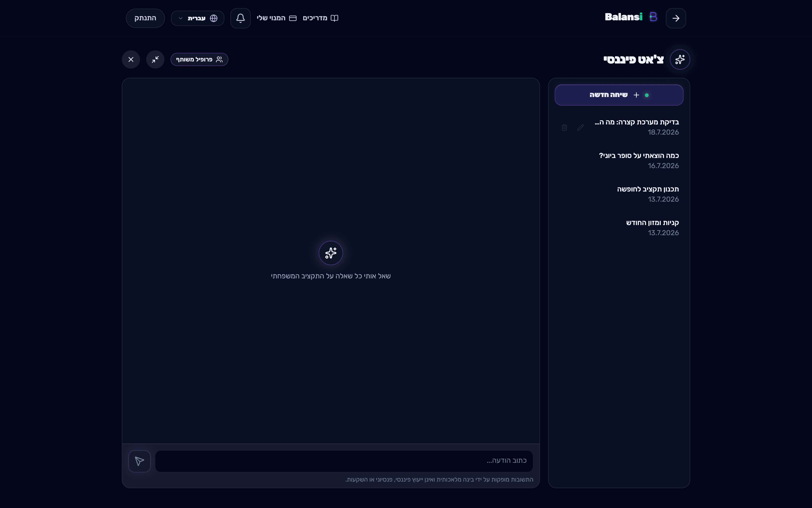Click the back arrow button beside Balansi logo
Image resolution: width=812 pixels, height=508 pixels.
[676, 18]
